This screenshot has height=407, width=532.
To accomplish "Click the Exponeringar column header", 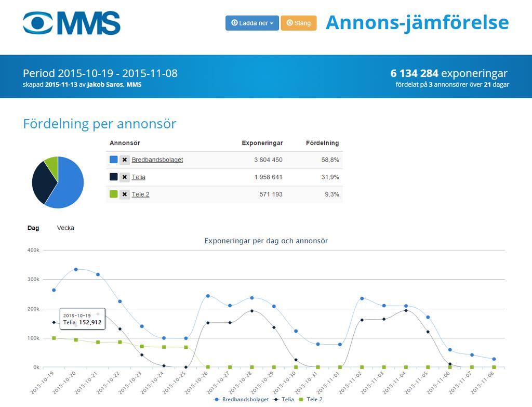I will (x=262, y=143).
